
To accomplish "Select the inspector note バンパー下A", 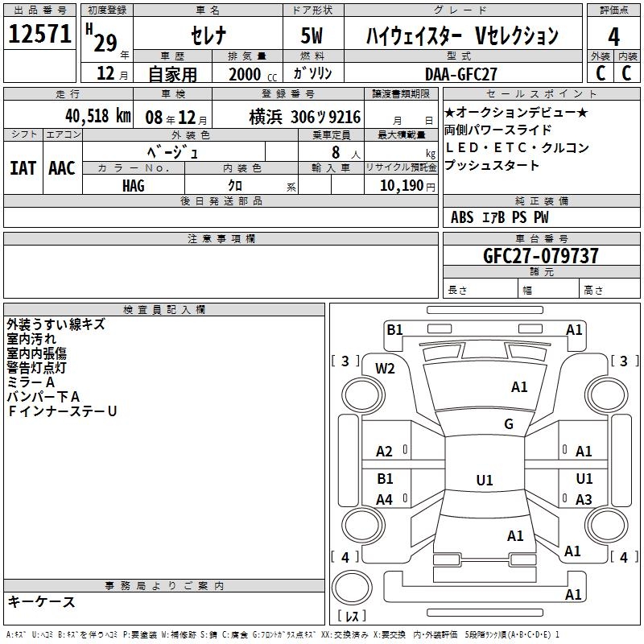I will click(x=43, y=397).
